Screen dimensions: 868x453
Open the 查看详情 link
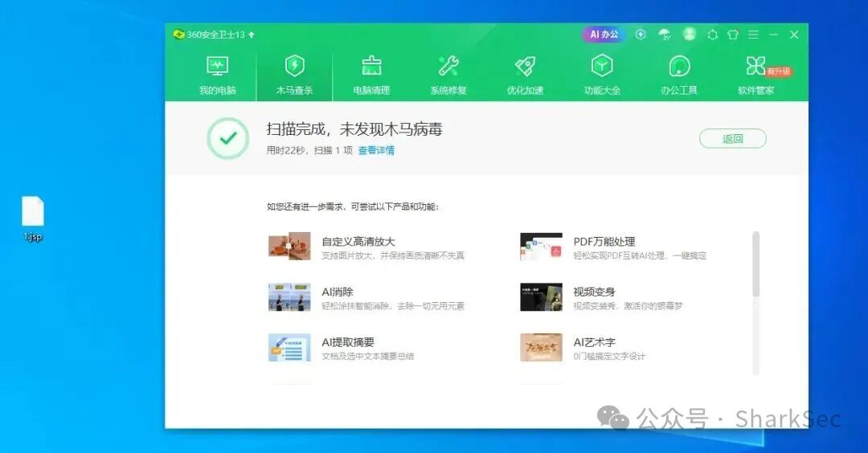click(x=376, y=150)
